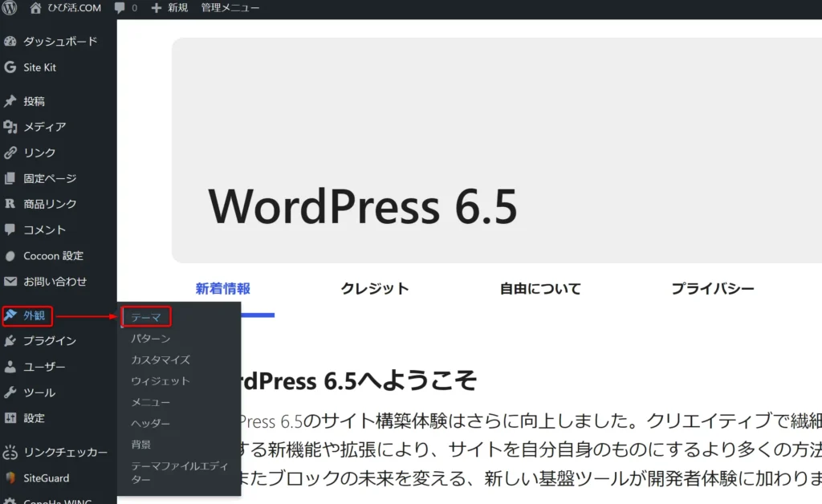Switch to the 新着情報 tab
Image resolution: width=822 pixels, height=504 pixels.
[x=223, y=289]
